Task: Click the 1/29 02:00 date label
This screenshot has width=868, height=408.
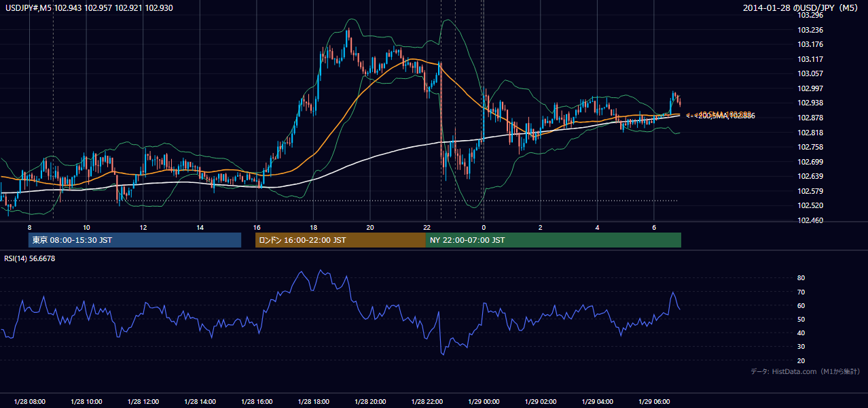Action: pos(541,401)
